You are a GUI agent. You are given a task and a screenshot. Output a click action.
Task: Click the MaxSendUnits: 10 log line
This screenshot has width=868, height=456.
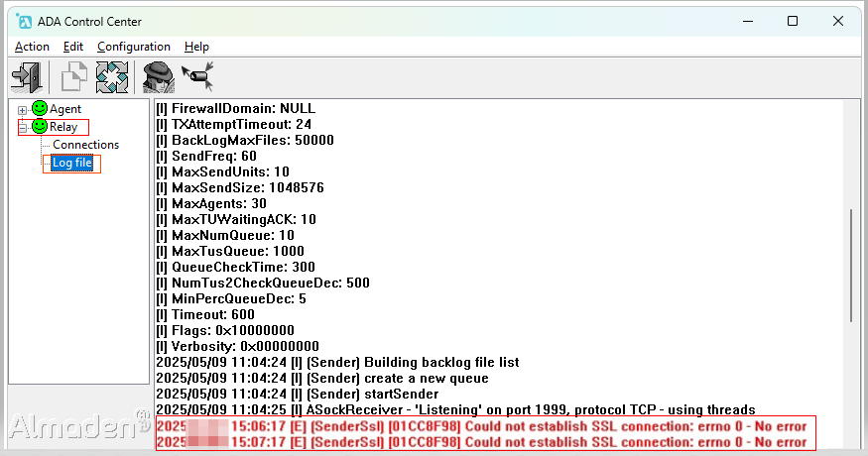tap(223, 172)
